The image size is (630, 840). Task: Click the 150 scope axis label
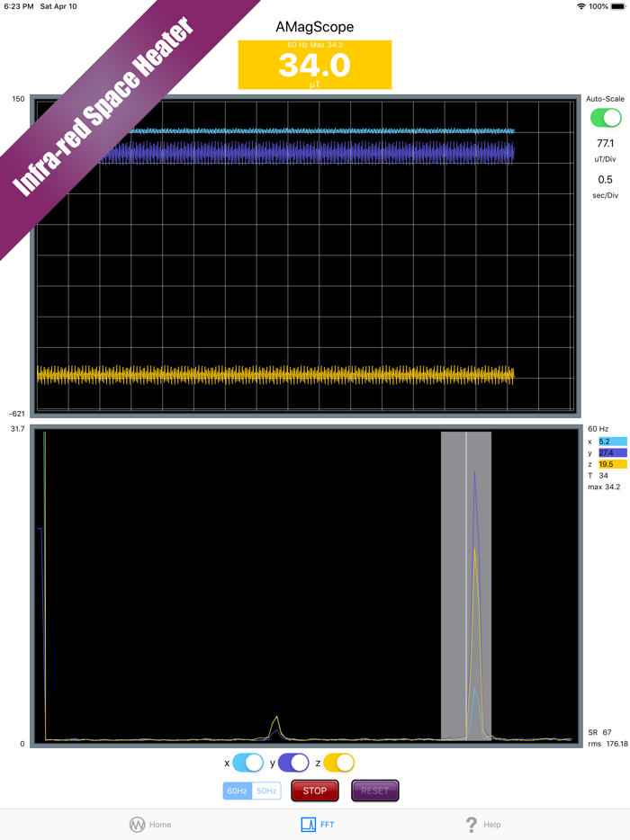pyautogui.click(x=18, y=99)
